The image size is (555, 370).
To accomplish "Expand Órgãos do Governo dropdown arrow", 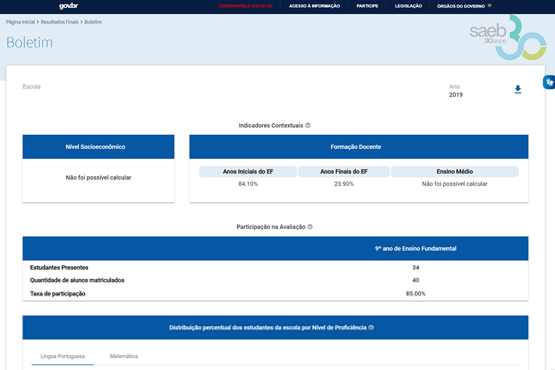I will click(489, 6).
